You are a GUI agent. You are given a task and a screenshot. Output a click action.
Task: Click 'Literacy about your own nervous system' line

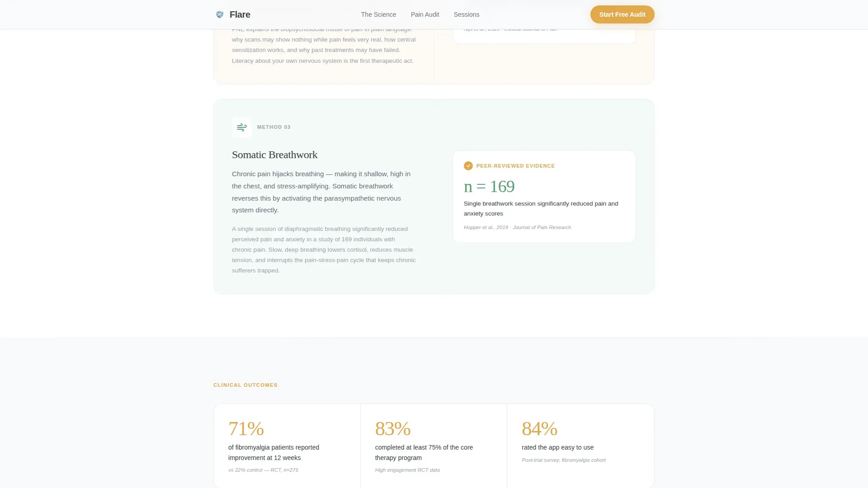(323, 61)
